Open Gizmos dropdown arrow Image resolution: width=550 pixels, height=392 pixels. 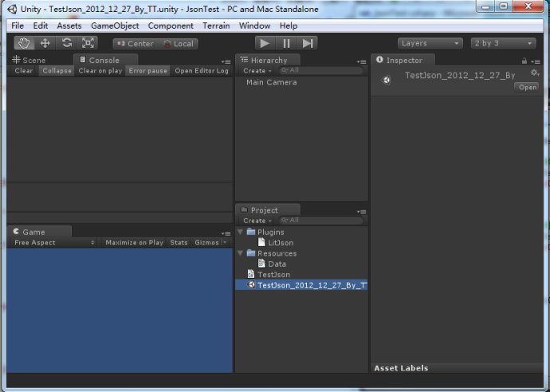click(x=226, y=243)
